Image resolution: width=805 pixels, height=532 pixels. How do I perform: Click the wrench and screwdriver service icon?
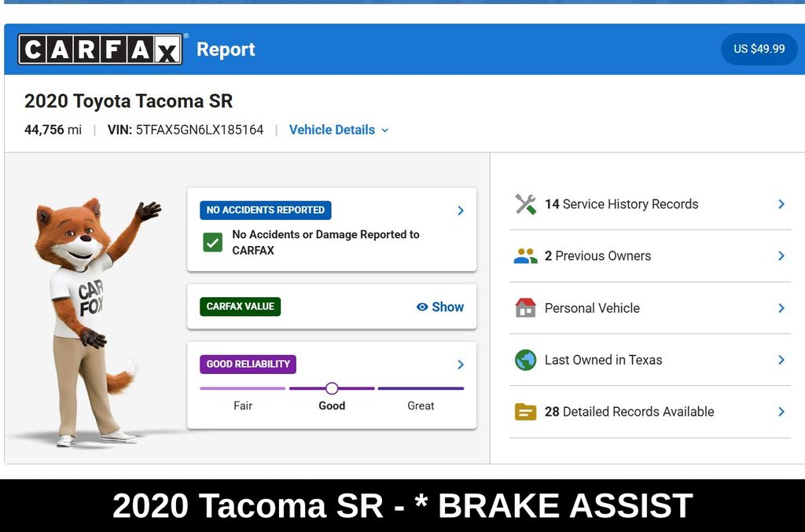tap(526, 204)
